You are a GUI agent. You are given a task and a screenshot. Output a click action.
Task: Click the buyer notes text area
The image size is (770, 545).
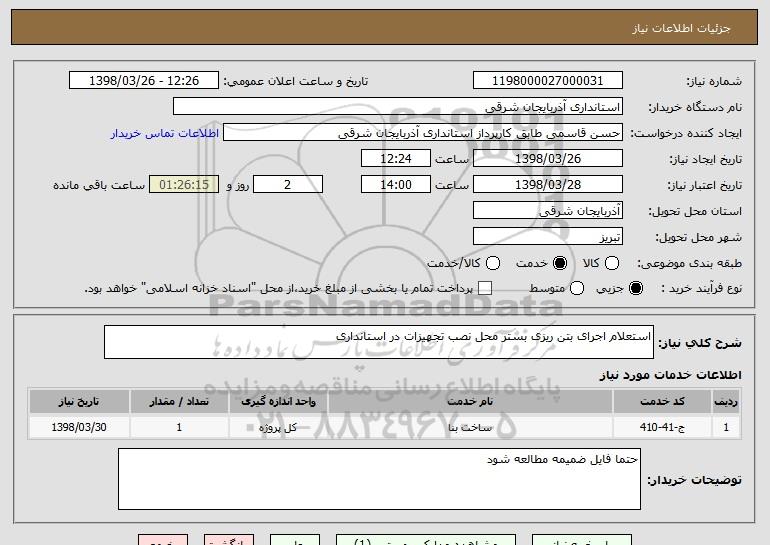(379, 479)
